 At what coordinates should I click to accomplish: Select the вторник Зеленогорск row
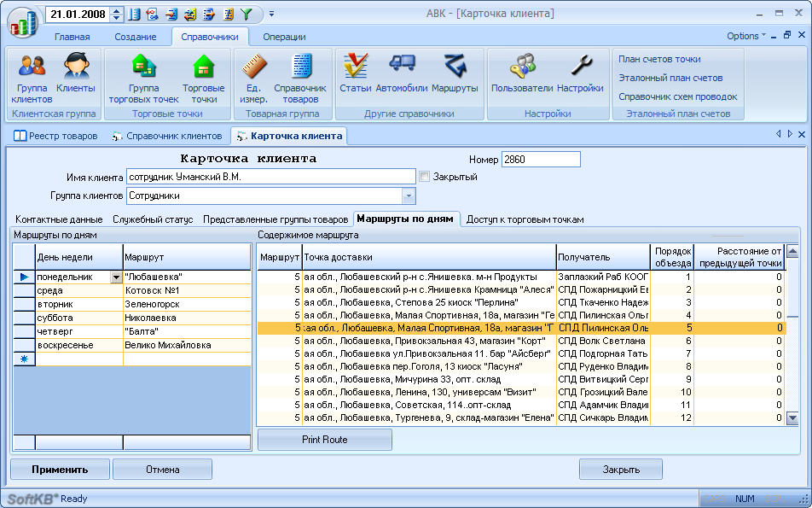132,304
